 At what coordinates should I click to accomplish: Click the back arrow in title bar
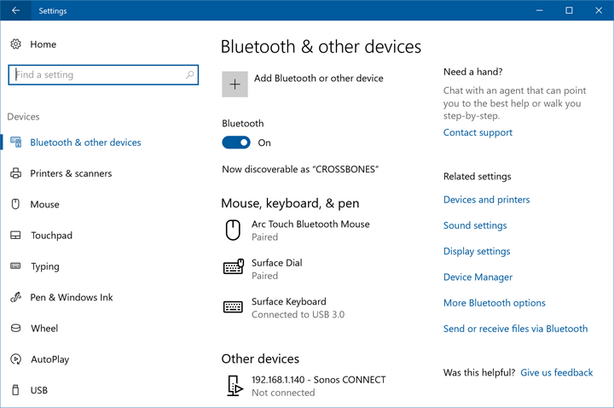(x=16, y=11)
